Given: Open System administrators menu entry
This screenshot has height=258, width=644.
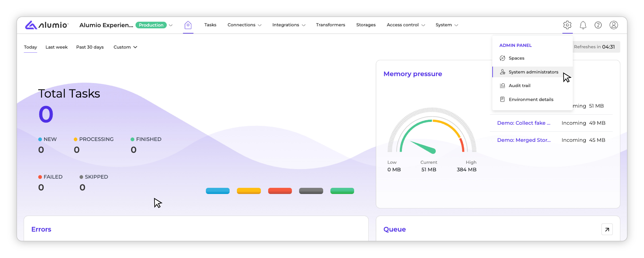Looking at the screenshot, I should (533, 72).
